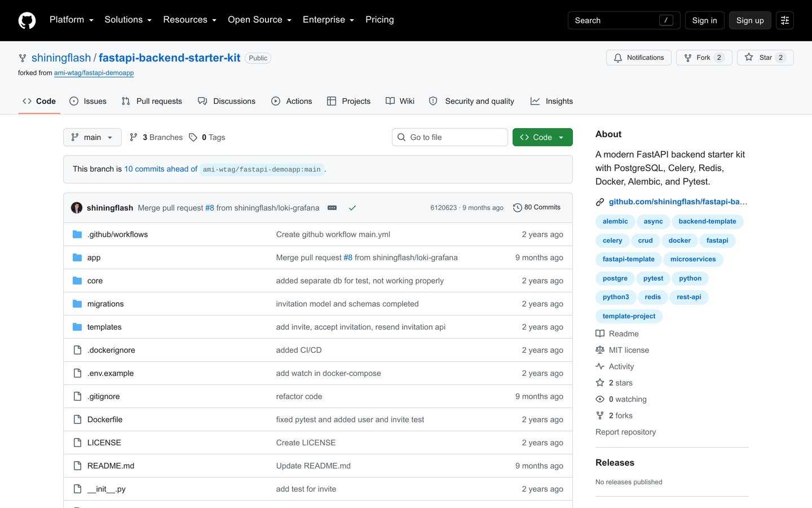Select the microservices topic tag
The width and height of the screenshot is (812, 508).
point(693,259)
